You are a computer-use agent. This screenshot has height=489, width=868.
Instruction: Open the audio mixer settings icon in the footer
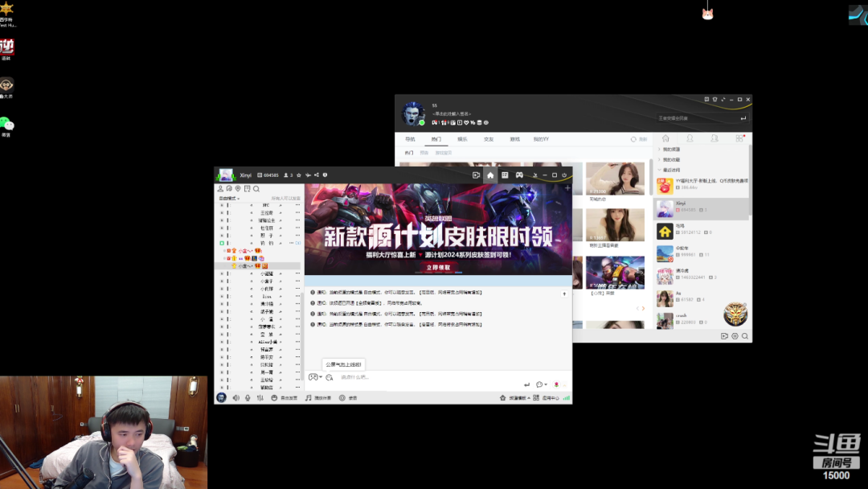coord(260,397)
